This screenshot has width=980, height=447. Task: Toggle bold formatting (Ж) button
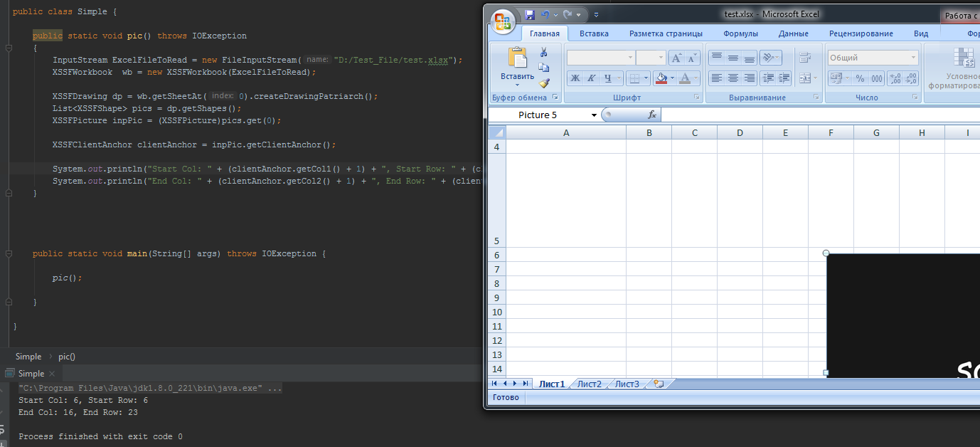coord(575,78)
